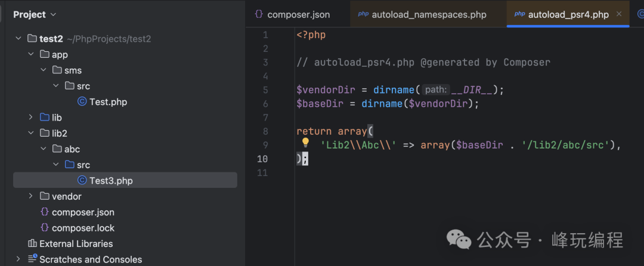This screenshot has width=644, height=266.
Task: Click the app folder icon
Action: tap(45, 55)
